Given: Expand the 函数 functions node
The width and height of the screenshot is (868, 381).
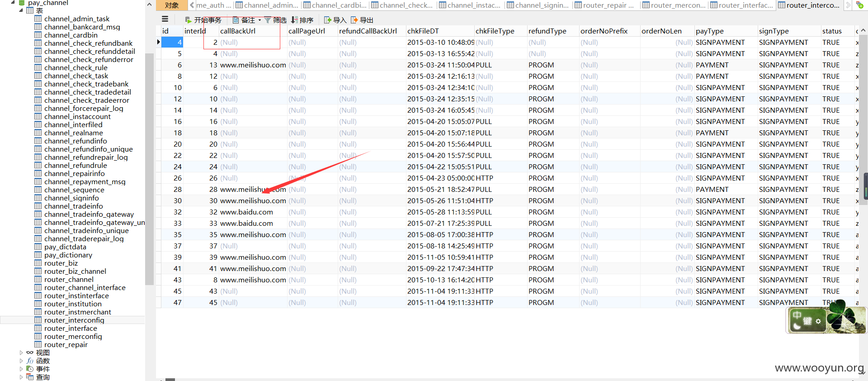Looking at the screenshot, I should (x=21, y=361).
